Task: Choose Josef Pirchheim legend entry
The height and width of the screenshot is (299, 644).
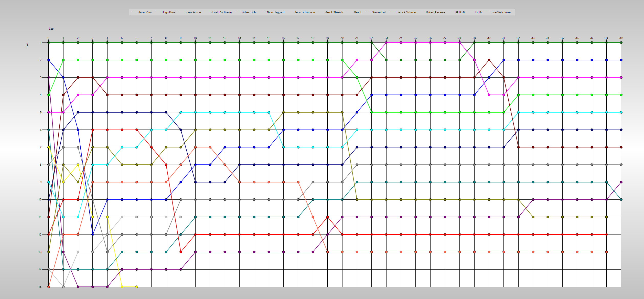Action: 221,12
